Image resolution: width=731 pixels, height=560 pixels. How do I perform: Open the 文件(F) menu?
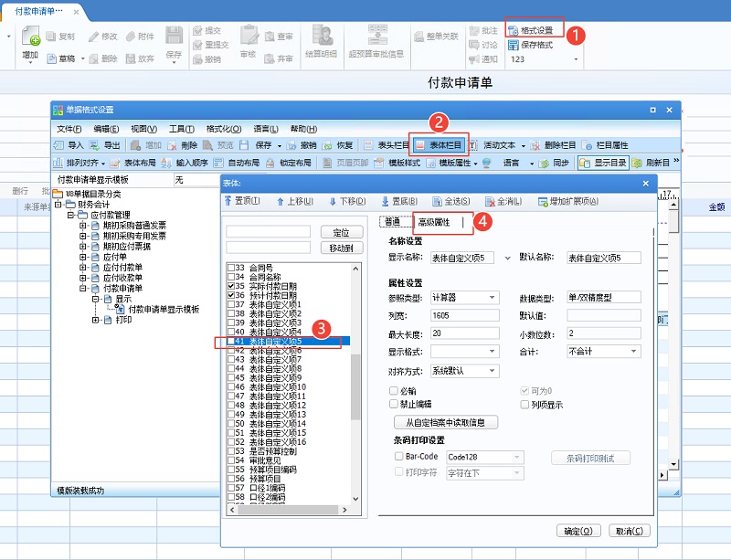pos(69,129)
